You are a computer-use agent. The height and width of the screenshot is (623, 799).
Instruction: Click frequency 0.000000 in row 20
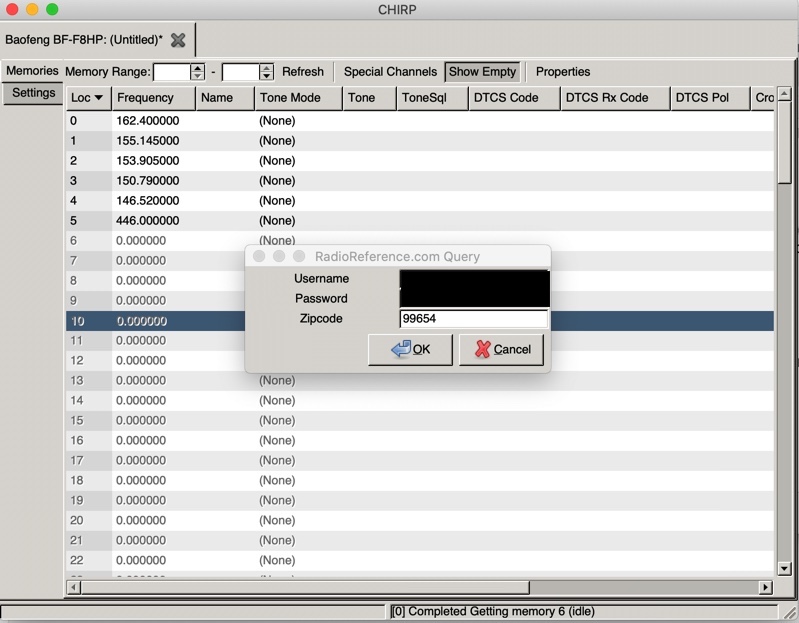pyautogui.click(x=141, y=521)
